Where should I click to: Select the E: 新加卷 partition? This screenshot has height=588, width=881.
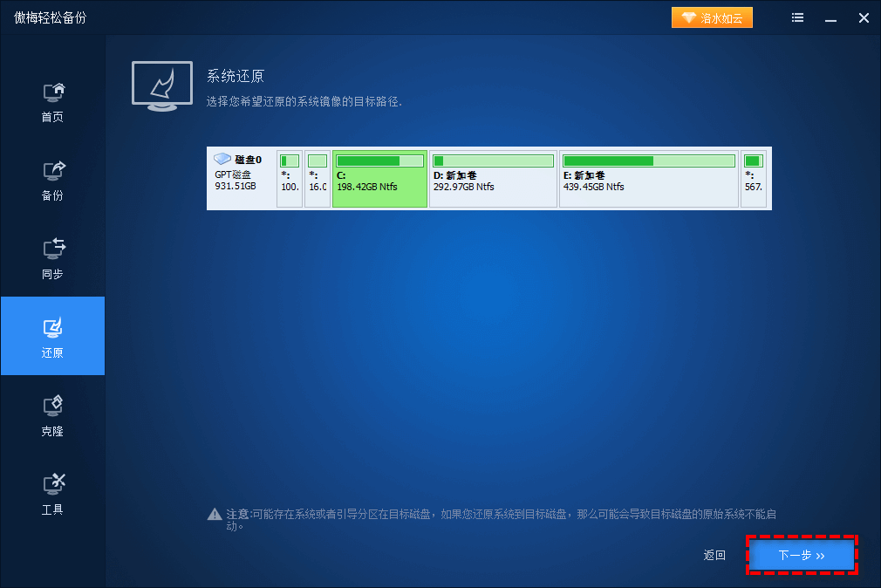point(648,179)
